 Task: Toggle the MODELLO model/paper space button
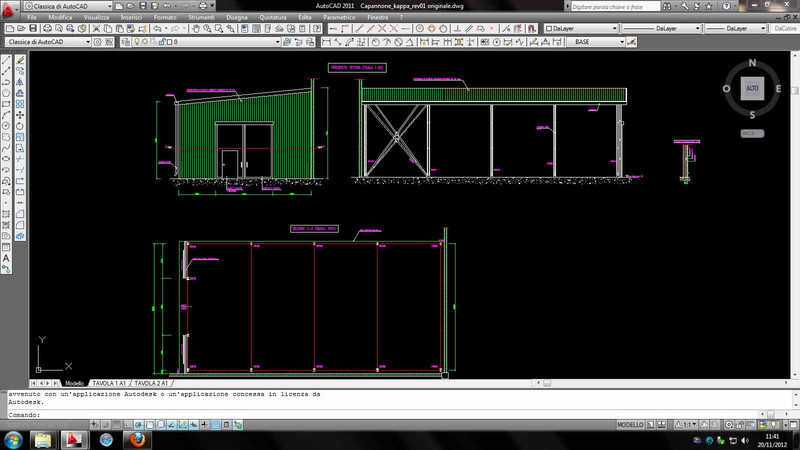tap(630, 424)
